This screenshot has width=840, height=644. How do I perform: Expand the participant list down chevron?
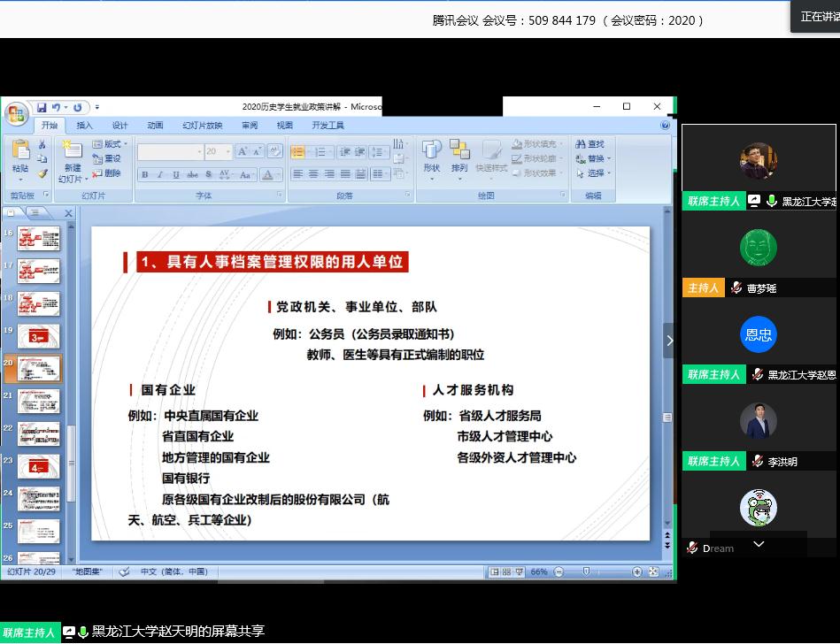point(759,544)
